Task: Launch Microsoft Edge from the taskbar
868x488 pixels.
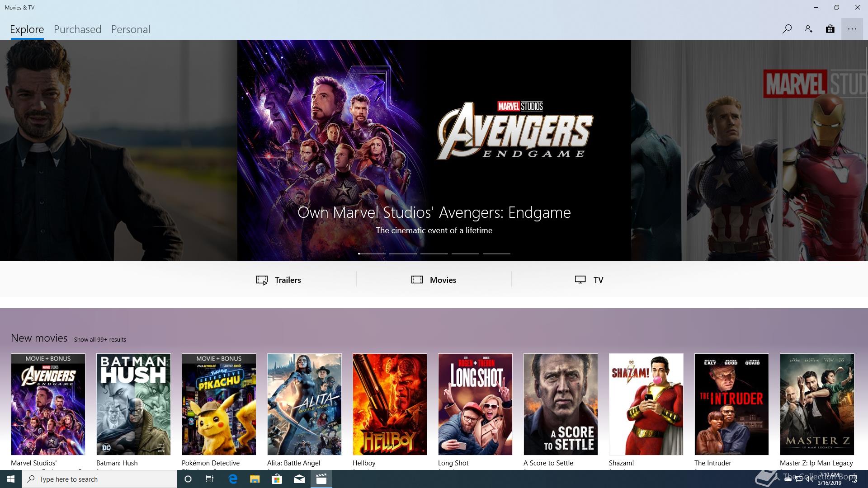Action: (x=233, y=479)
